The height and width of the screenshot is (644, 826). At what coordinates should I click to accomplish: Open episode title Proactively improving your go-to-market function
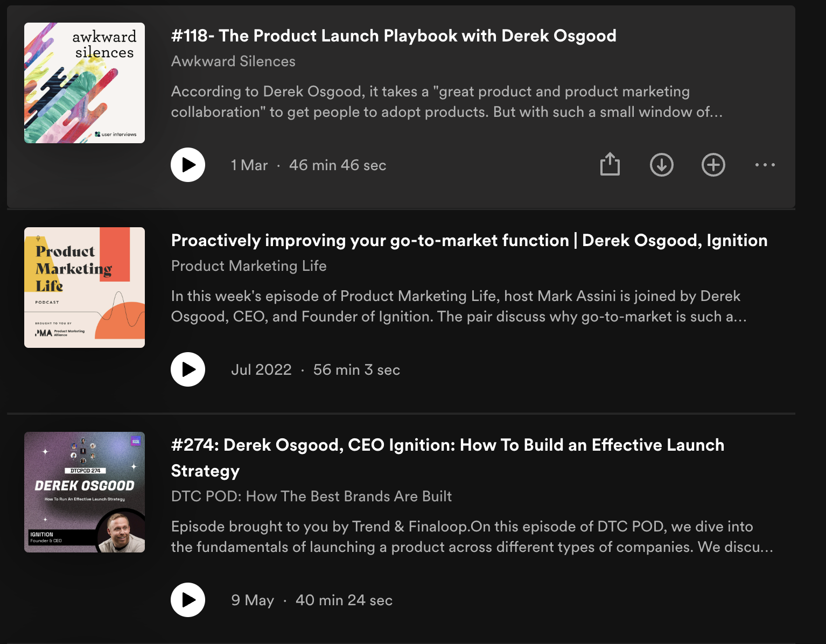[469, 240]
